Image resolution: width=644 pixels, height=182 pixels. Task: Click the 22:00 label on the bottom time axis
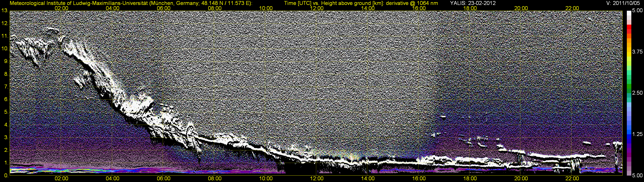pyautogui.click(x=572, y=179)
